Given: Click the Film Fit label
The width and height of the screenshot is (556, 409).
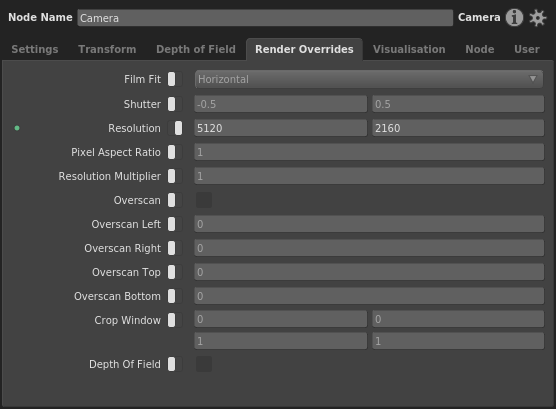Looking at the screenshot, I should [142, 79].
